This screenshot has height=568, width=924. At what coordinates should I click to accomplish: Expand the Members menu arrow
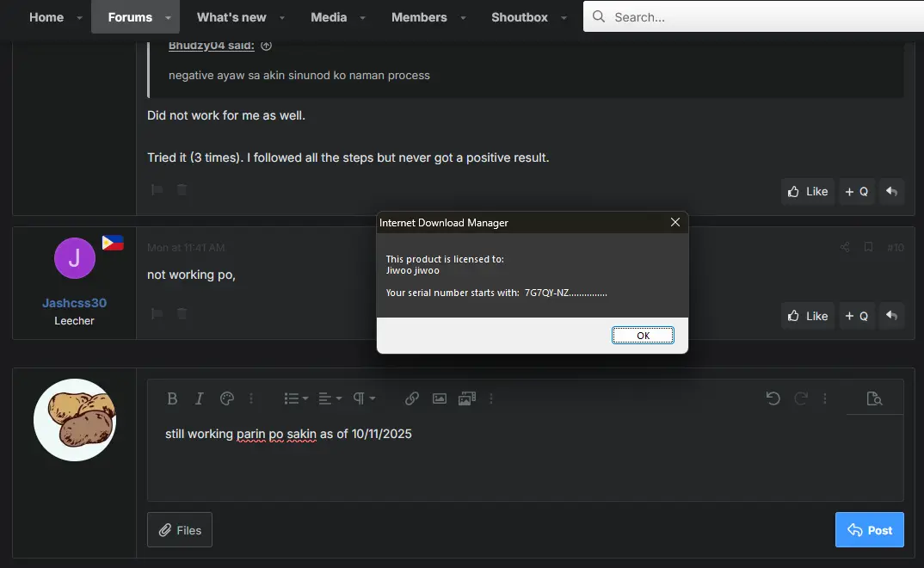tap(463, 18)
